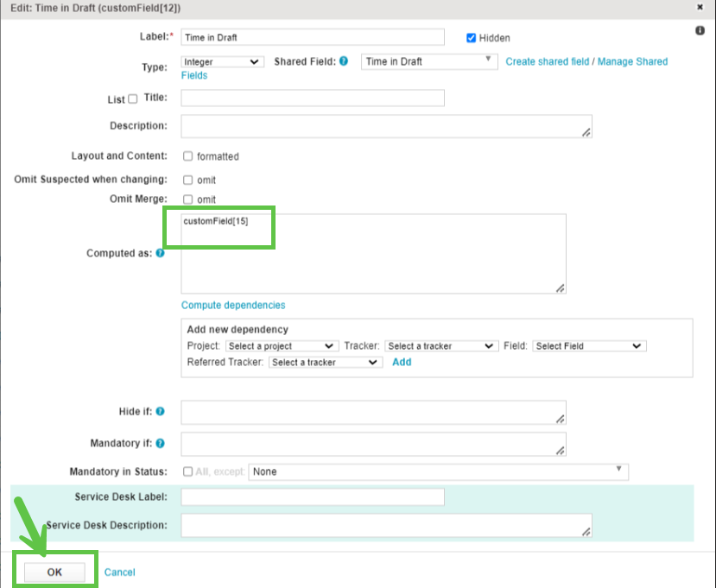
Task: Open the Select a project dropdown
Action: (282, 345)
